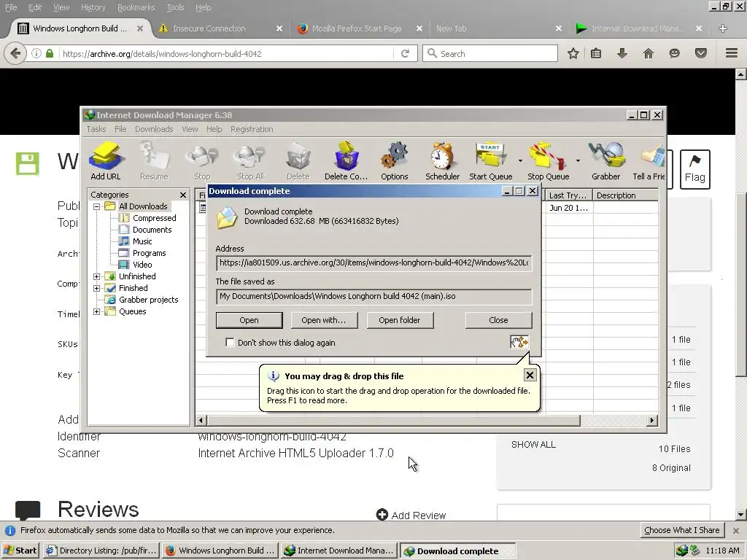This screenshot has height=560, width=747.
Task: Click the Delete toolbar icon
Action: (298, 161)
